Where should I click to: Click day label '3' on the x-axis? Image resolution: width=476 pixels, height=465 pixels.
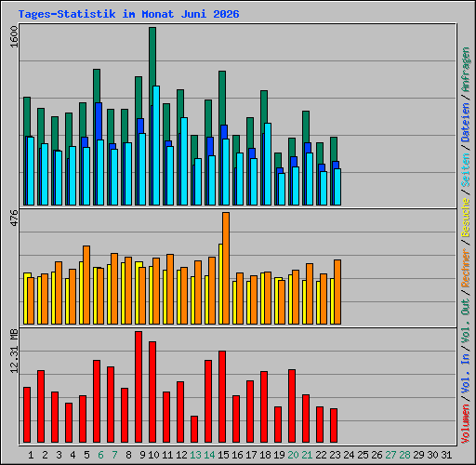(x=59, y=455)
